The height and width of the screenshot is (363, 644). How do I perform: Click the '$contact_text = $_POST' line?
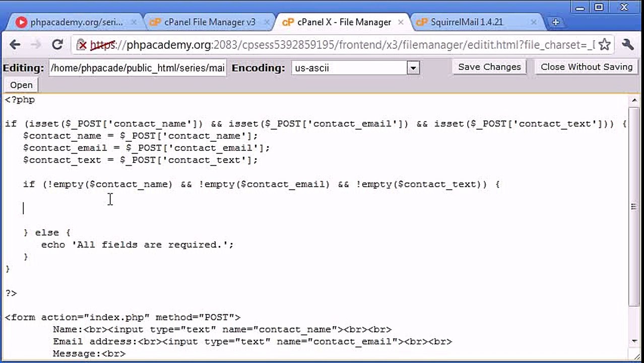[x=141, y=160]
